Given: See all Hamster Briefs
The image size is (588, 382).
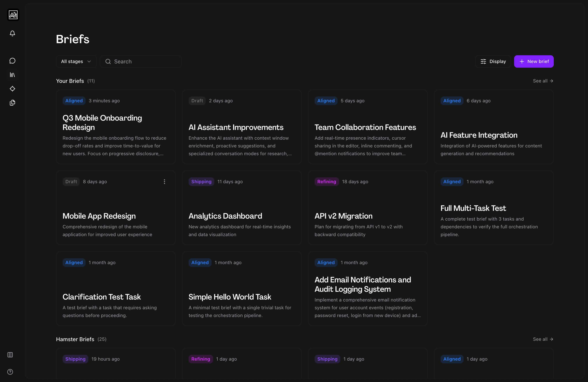Looking at the screenshot, I should coord(543,339).
